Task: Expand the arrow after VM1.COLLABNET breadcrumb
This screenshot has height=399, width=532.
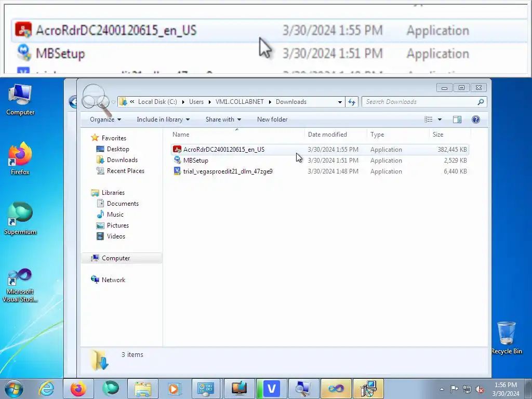Action: 270,102
